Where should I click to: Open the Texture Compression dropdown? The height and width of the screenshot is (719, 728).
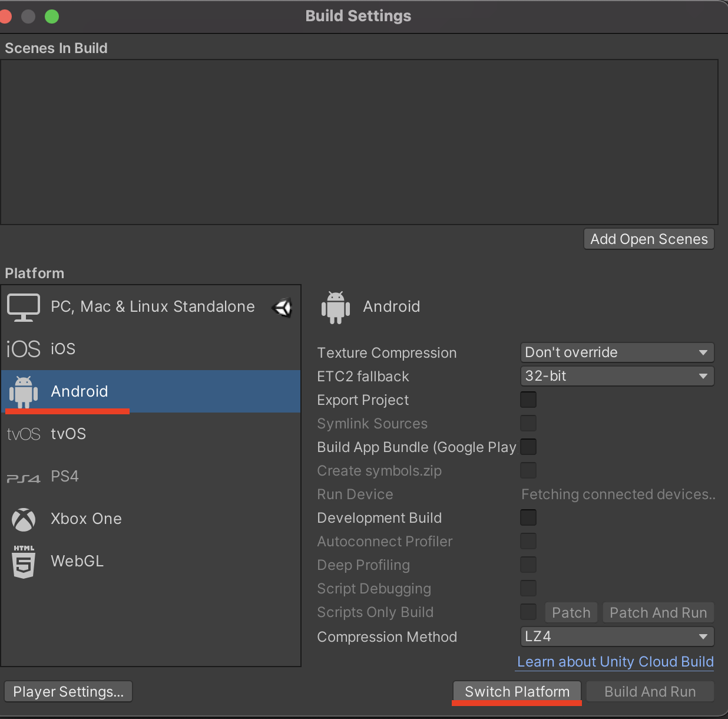(x=616, y=352)
